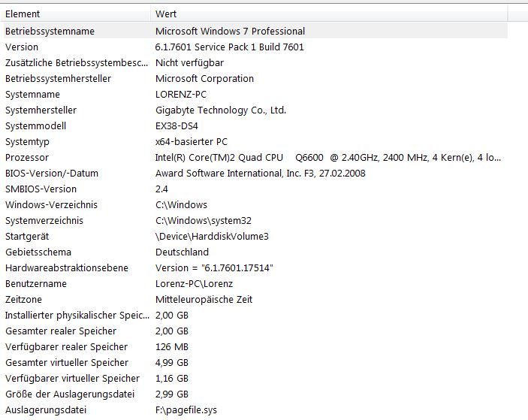Image resolution: width=528 pixels, height=420 pixels.
Task: Click the Systemhersteller Gigabyte row
Action: click(x=41, y=110)
